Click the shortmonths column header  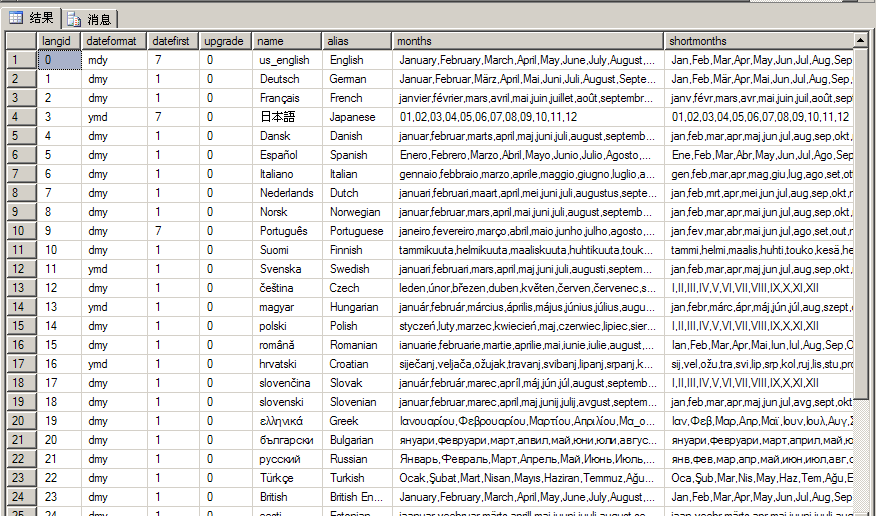pyautogui.click(x=759, y=41)
